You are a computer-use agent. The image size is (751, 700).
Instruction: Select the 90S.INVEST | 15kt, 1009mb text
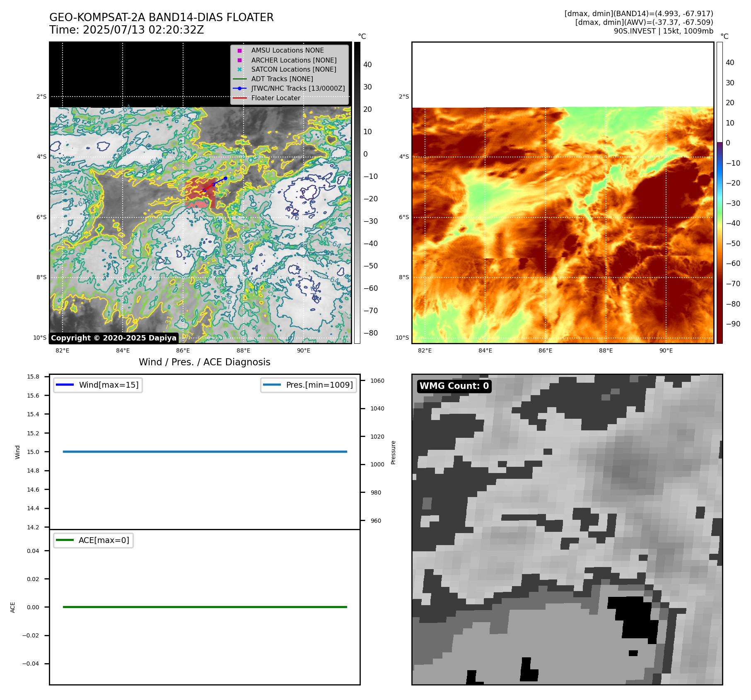click(664, 31)
